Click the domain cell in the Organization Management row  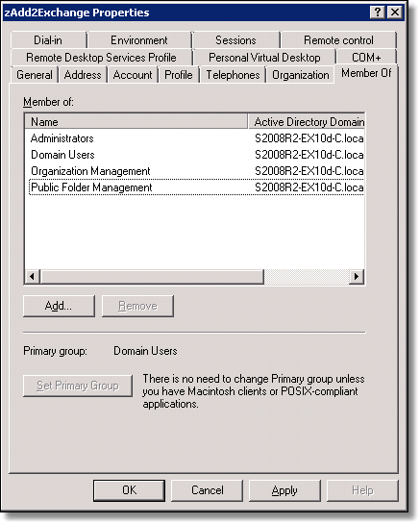coord(309,171)
